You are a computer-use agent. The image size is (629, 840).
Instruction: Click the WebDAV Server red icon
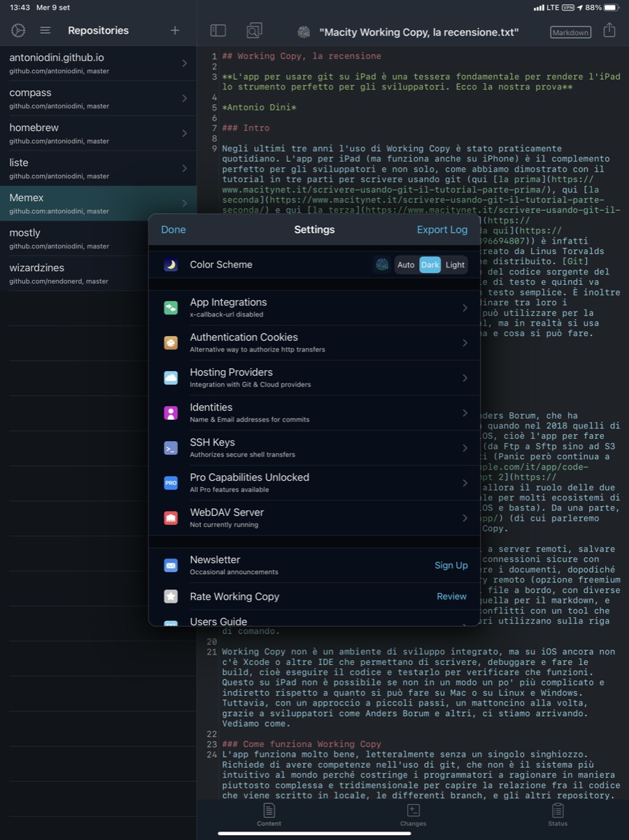(171, 518)
